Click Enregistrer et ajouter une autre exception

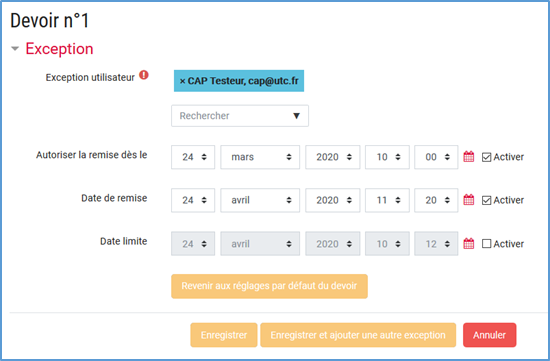click(358, 335)
